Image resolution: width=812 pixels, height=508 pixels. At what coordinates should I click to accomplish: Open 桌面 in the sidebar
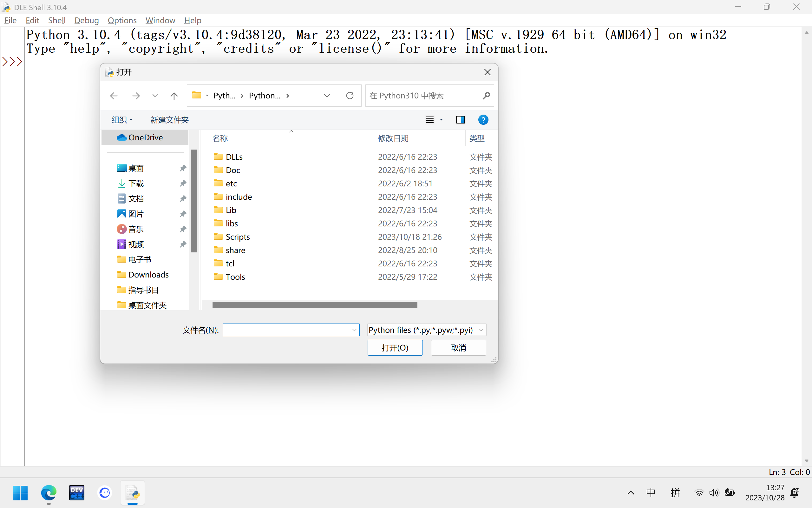pos(136,168)
